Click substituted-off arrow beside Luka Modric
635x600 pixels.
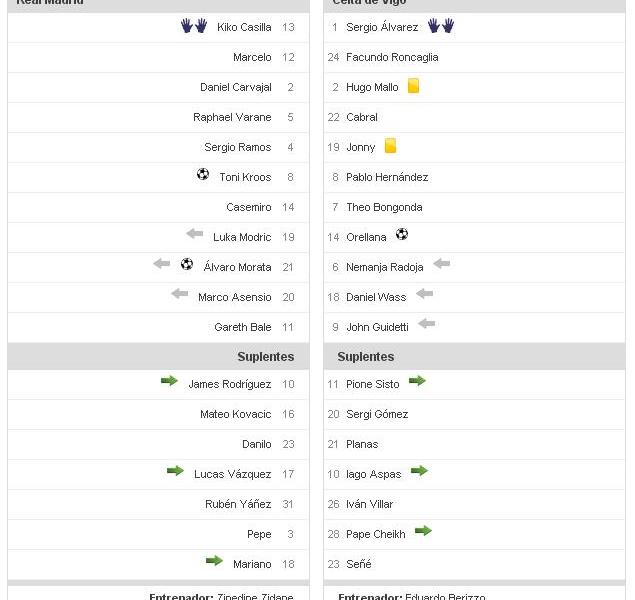194,234
